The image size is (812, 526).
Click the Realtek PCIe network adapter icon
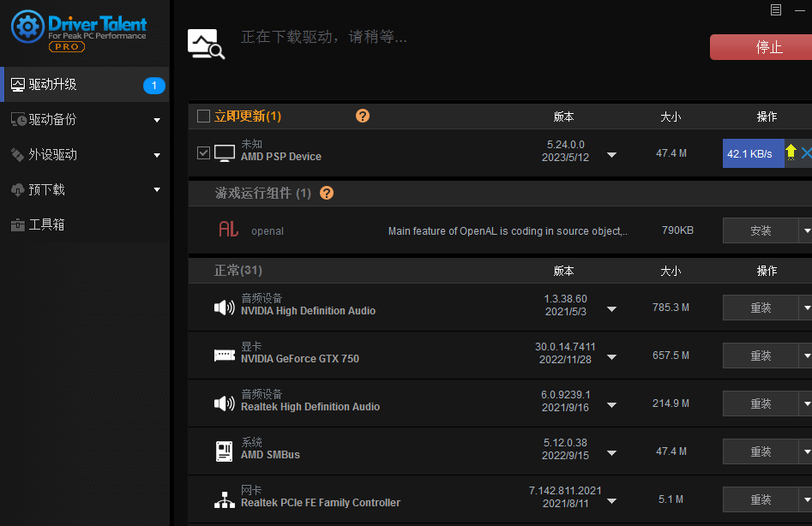click(225, 499)
